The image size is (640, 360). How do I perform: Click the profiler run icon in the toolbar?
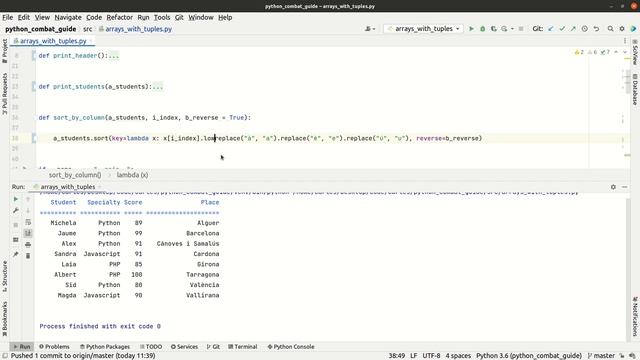click(504, 29)
